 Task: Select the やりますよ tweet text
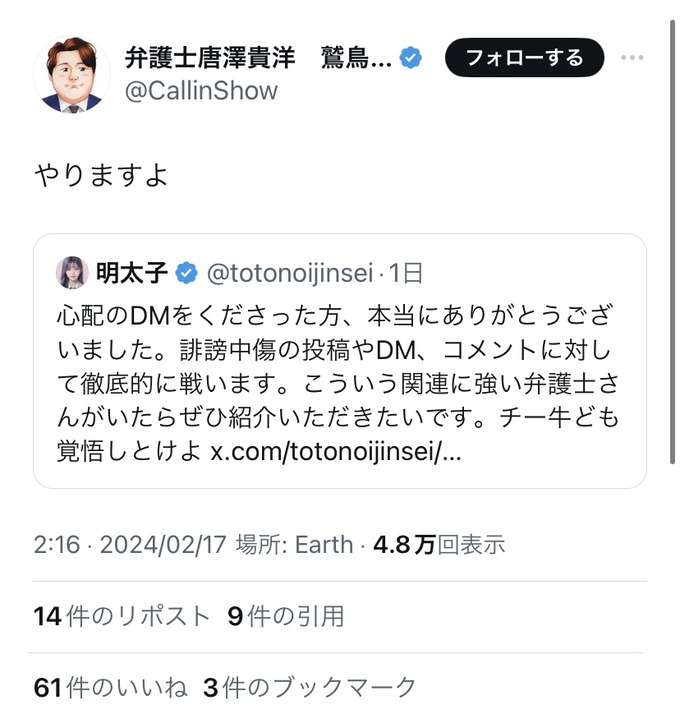101,175
